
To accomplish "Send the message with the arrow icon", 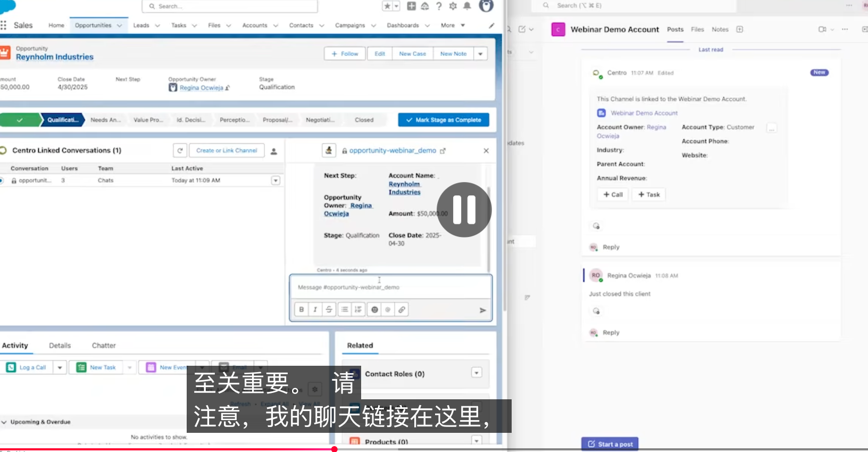I will pos(482,310).
